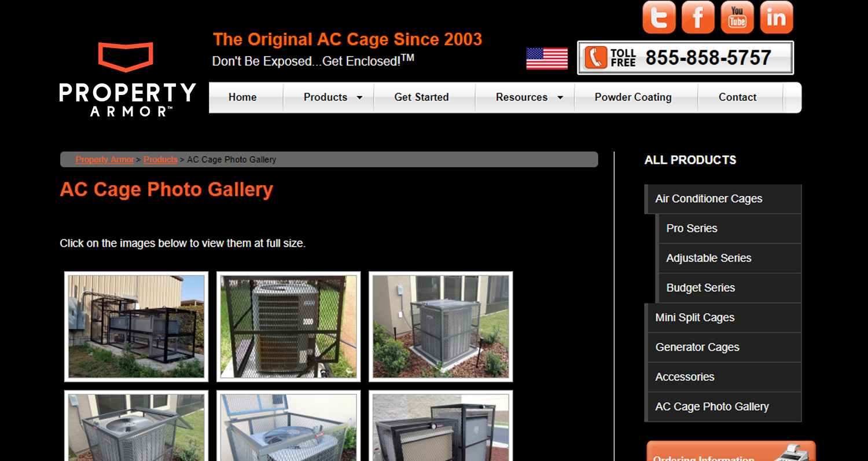Select Pro Series in sidebar
This screenshot has height=461, width=868.
point(730,229)
